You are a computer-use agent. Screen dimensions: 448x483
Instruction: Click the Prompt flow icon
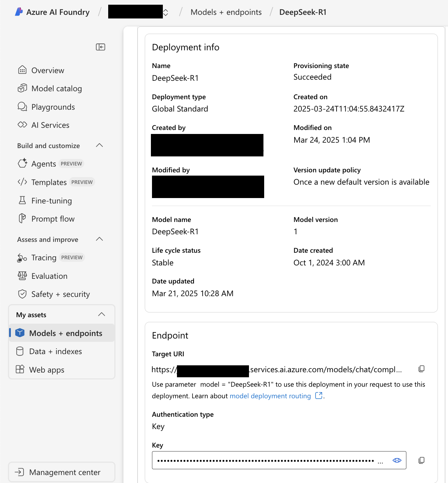coord(22,218)
